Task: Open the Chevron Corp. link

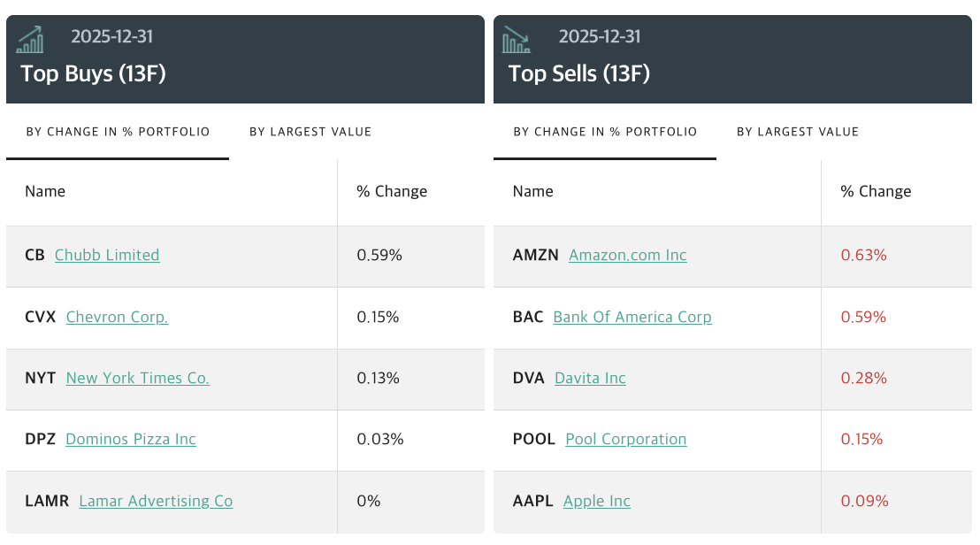Action: point(117,317)
